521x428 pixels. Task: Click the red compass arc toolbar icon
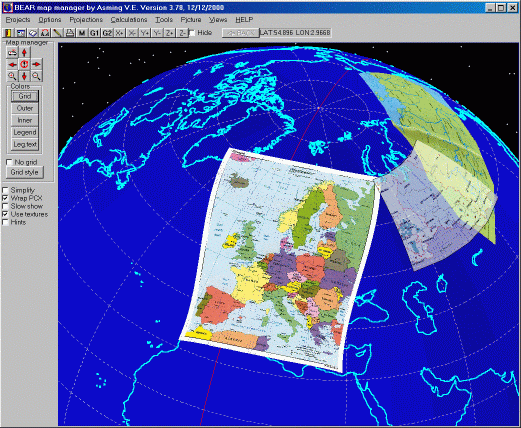pyautogui.click(x=45, y=33)
